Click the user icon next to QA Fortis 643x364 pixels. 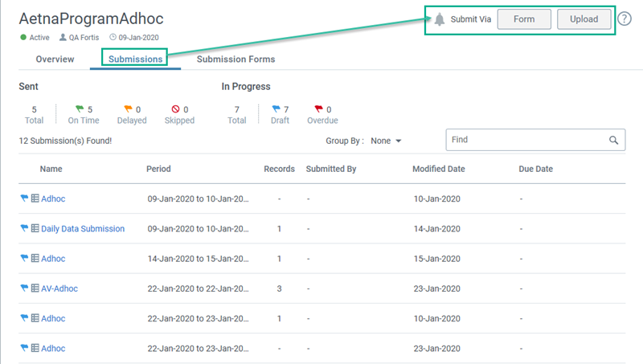pyautogui.click(x=63, y=37)
